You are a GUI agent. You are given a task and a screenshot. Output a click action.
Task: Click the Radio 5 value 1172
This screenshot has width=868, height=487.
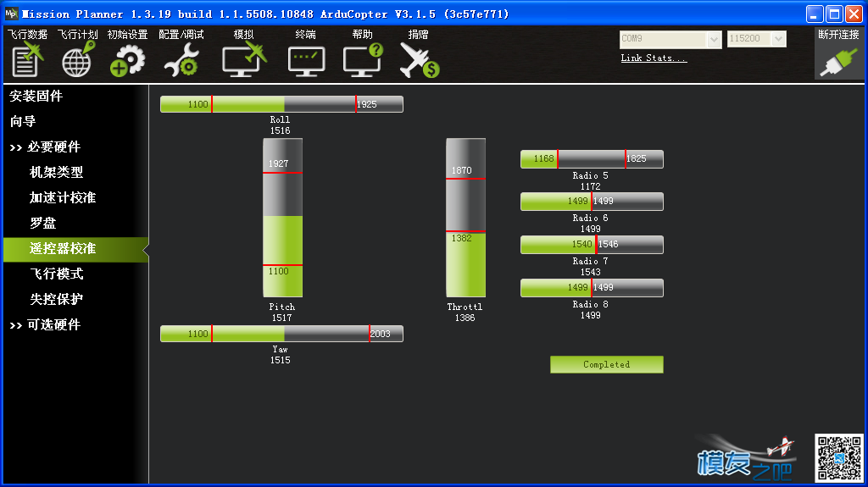click(x=591, y=186)
